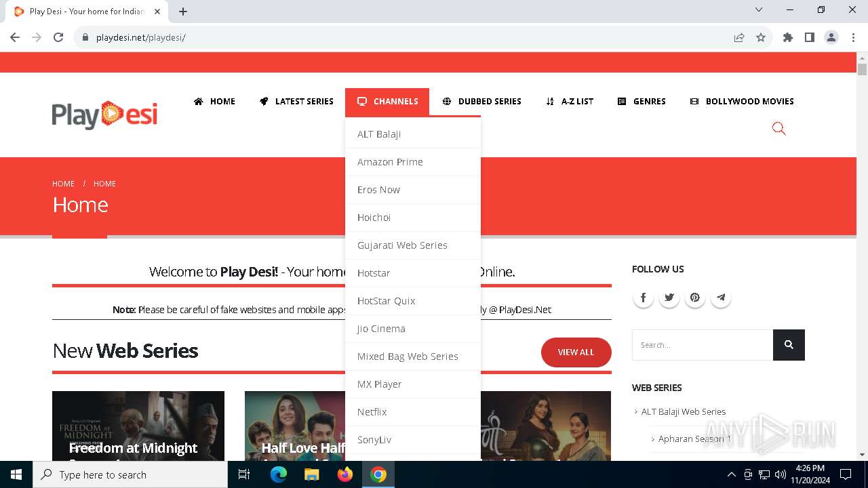Submit the sidebar search button
The height and width of the screenshot is (488, 868).
tap(789, 345)
